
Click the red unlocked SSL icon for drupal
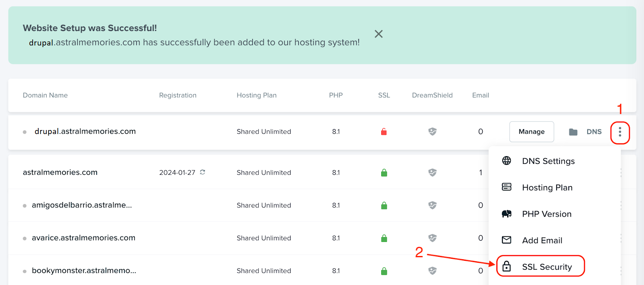(384, 132)
